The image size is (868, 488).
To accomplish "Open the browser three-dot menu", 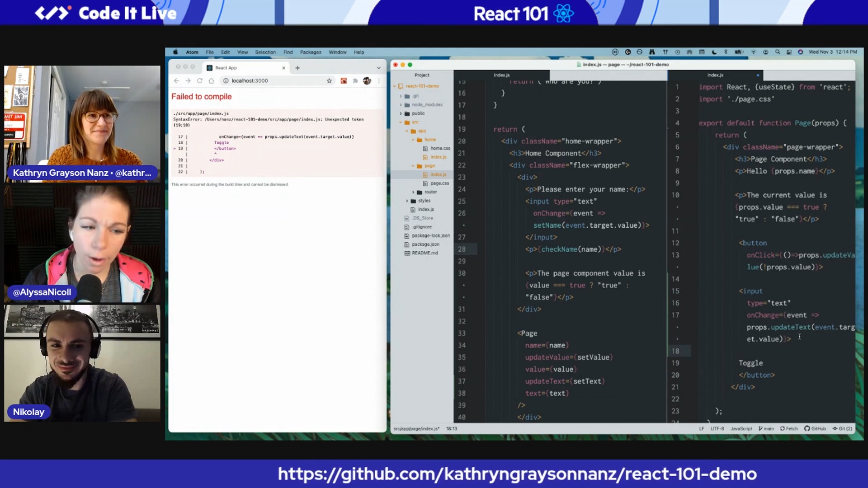I will (379, 80).
